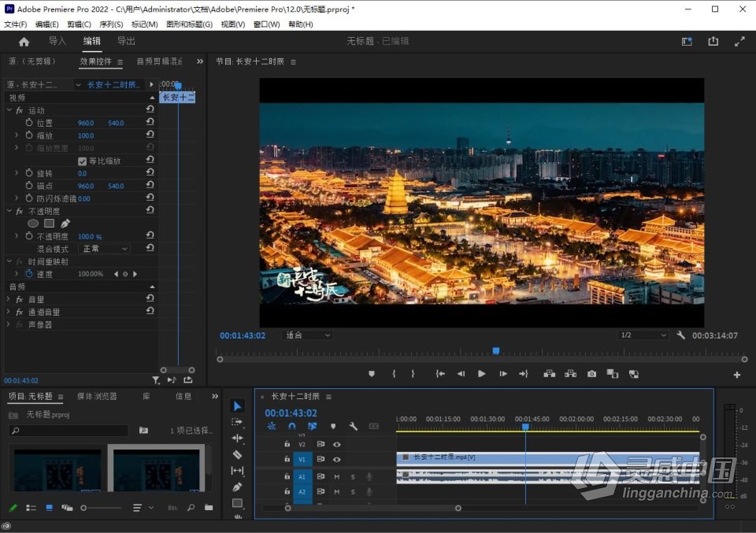Open the Graphics and Titles menu
The width and height of the screenshot is (756, 533).
point(189,24)
